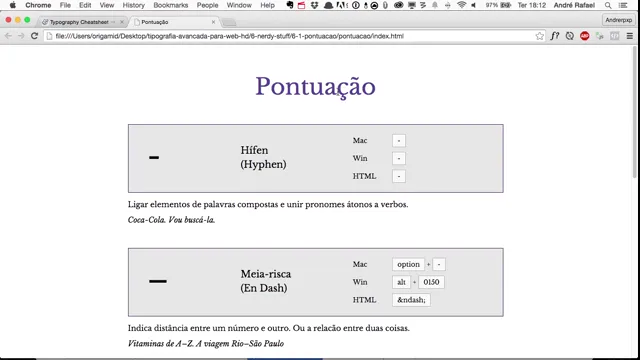Open the Help menu
This screenshot has width=640, height=360.
click(267, 5)
